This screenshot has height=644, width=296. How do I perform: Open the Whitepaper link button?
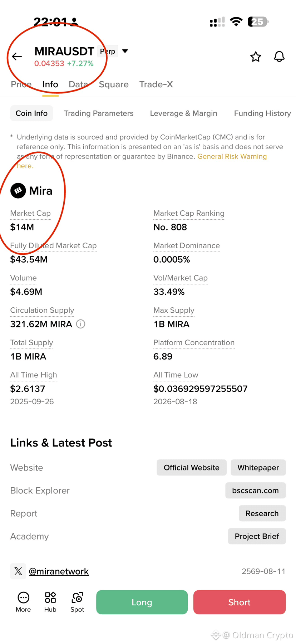point(258,468)
